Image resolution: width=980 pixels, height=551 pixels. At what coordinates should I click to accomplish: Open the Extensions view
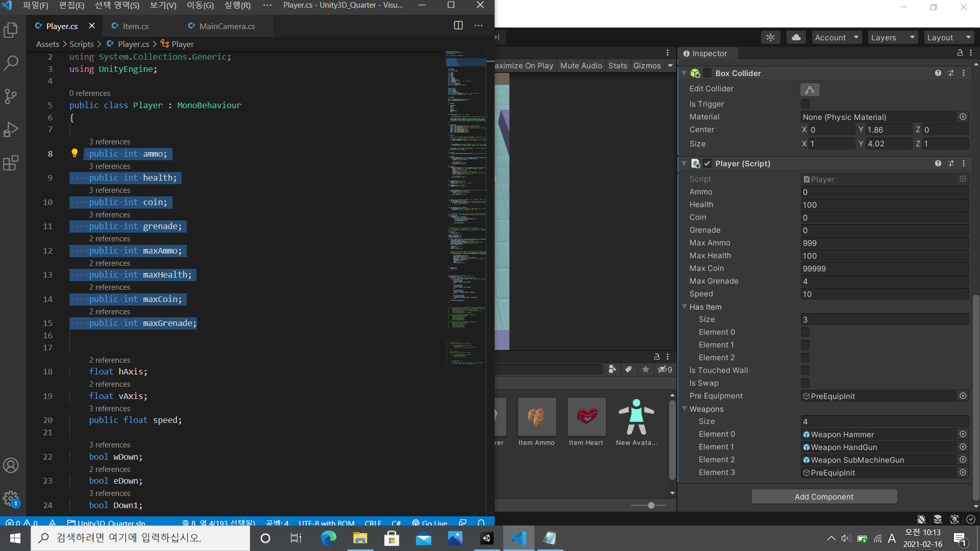(x=11, y=163)
